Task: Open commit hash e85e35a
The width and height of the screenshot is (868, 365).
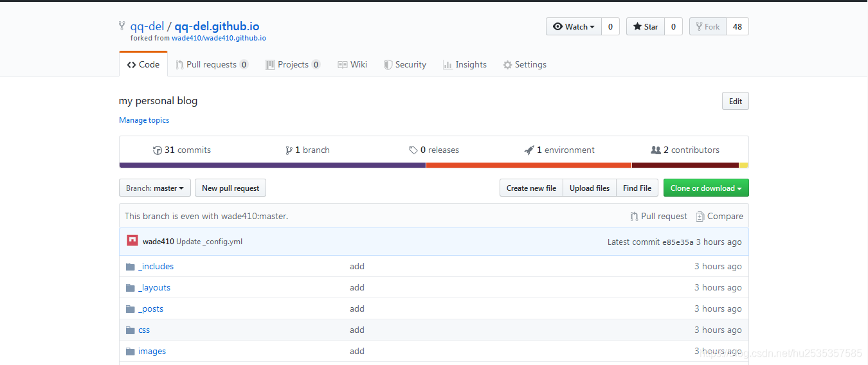Action: pos(678,242)
